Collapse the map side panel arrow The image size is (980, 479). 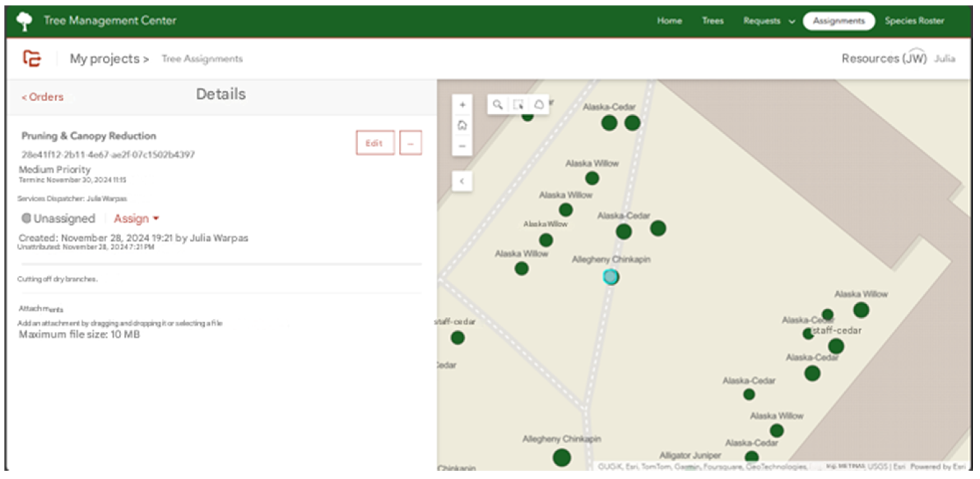[x=462, y=181]
